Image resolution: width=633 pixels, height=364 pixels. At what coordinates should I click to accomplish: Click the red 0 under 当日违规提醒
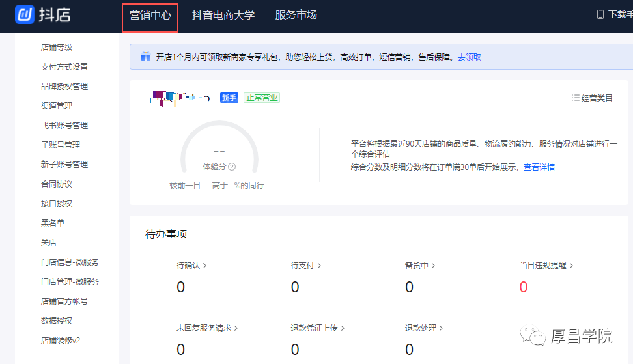(x=524, y=287)
